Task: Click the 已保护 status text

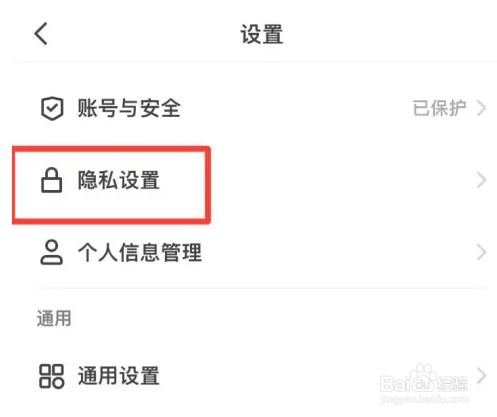Action: tap(439, 108)
